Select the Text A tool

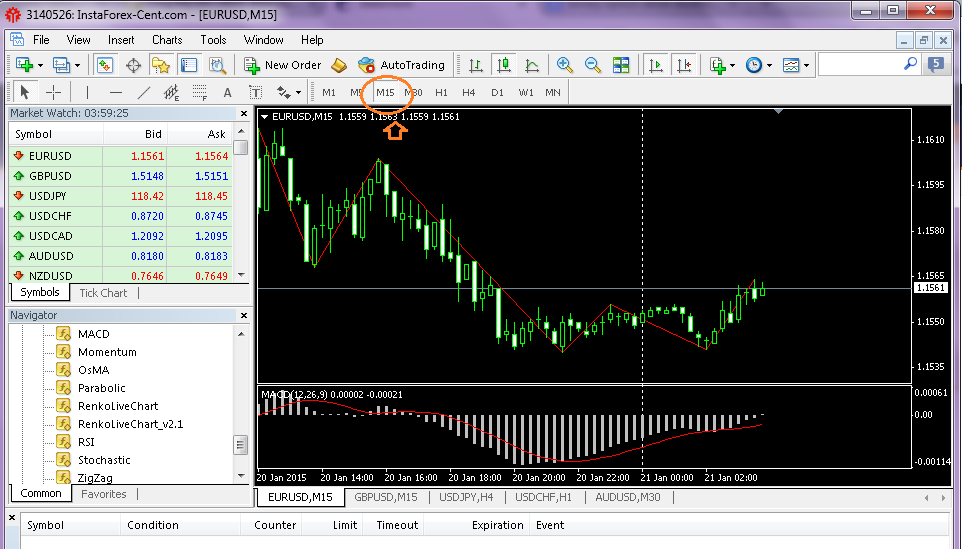click(228, 93)
